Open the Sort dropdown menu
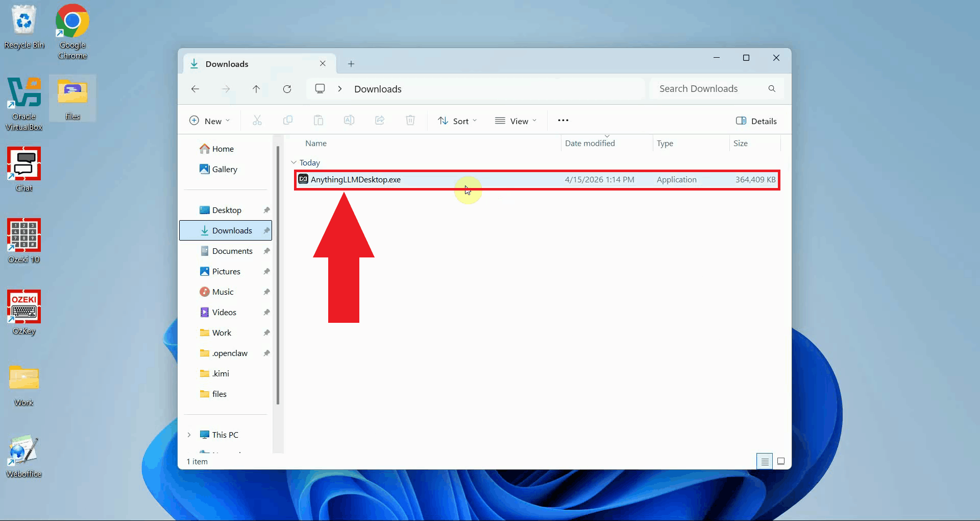 pos(457,121)
